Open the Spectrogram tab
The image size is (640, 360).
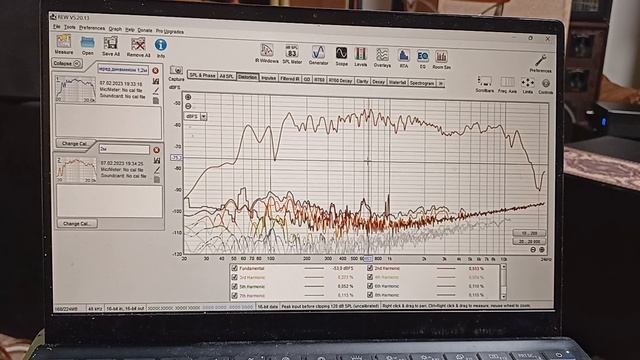422,83
